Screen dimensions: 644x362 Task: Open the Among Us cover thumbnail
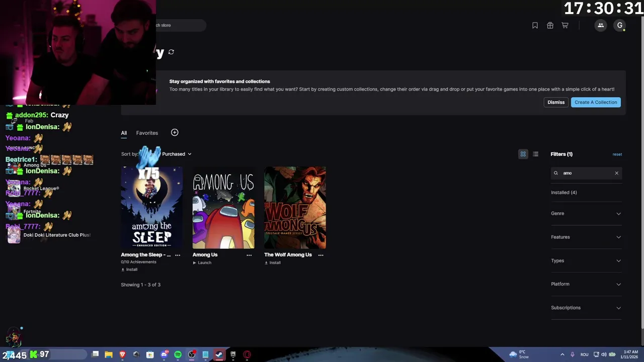(x=223, y=207)
